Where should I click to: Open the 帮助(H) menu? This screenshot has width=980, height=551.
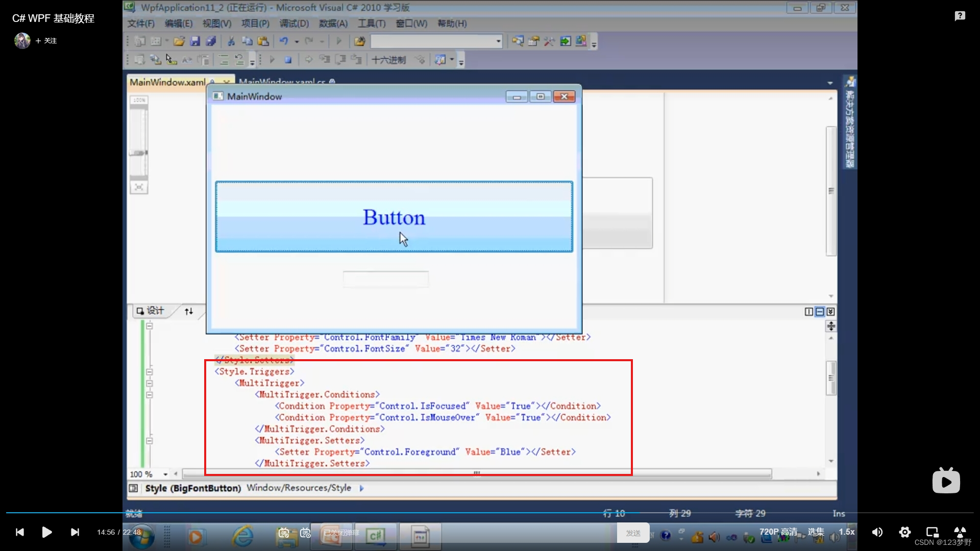pos(452,23)
